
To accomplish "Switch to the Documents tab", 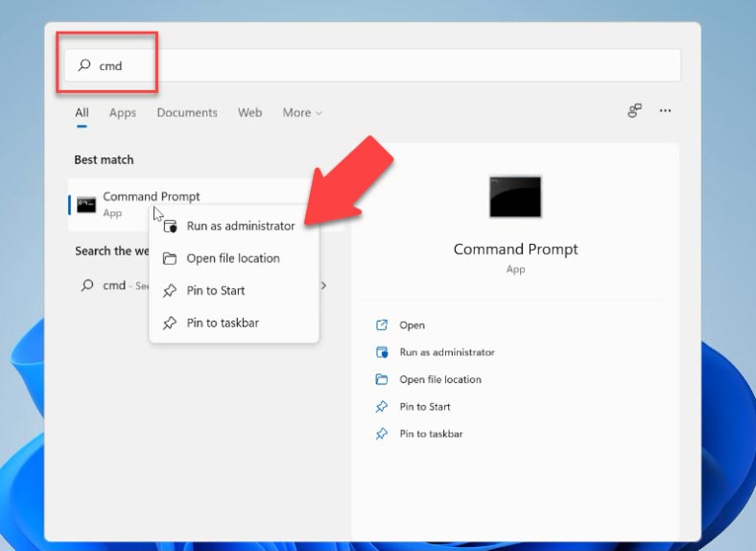I will [x=187, y=112].
